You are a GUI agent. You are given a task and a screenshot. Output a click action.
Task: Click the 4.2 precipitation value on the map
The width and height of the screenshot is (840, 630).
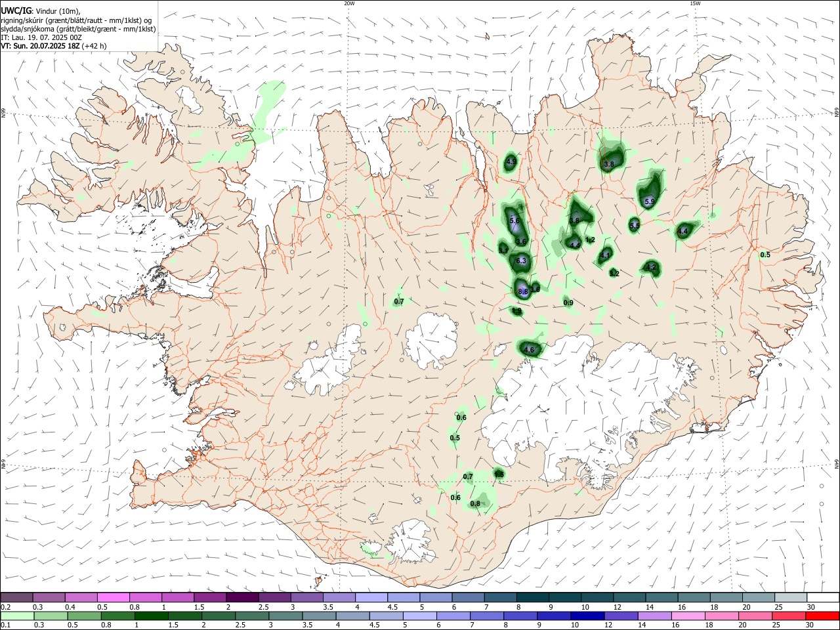[x=651, y=267]
